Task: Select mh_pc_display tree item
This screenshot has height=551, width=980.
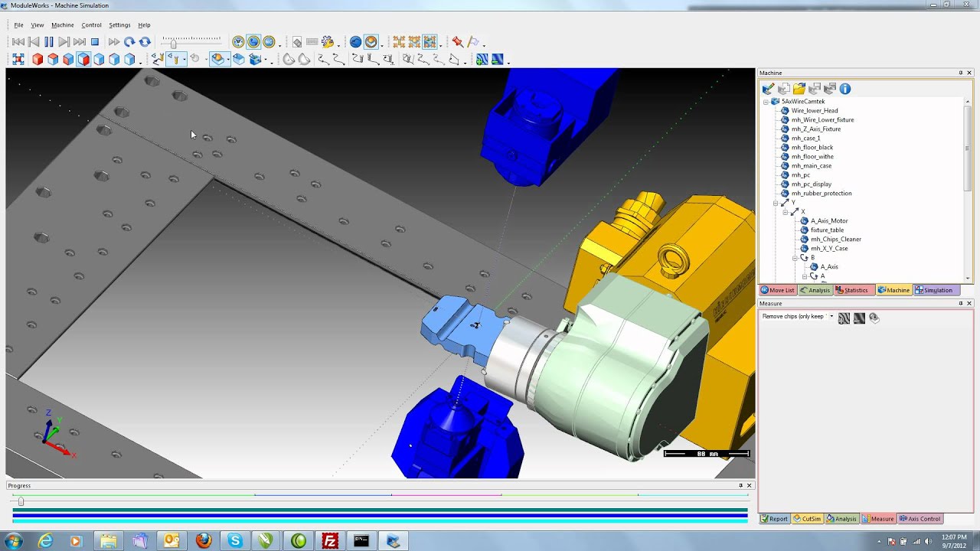Action: pos(812,184)
